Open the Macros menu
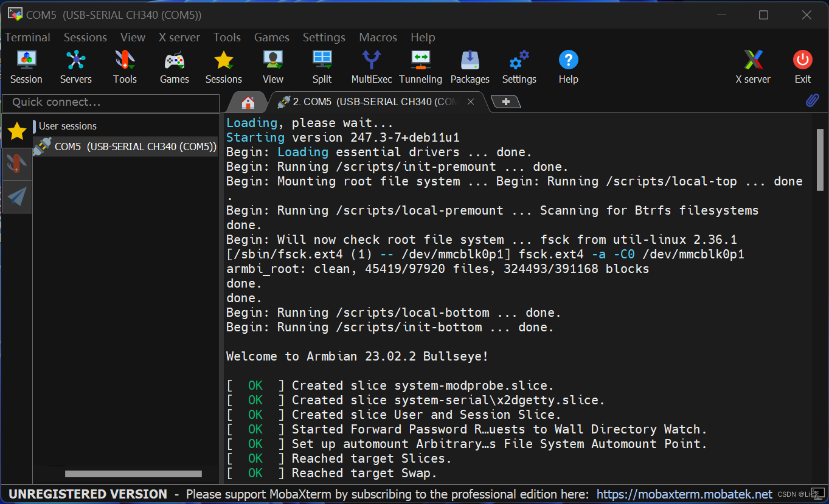The height and width of the screenshot is (504, 829). [378, 37]
